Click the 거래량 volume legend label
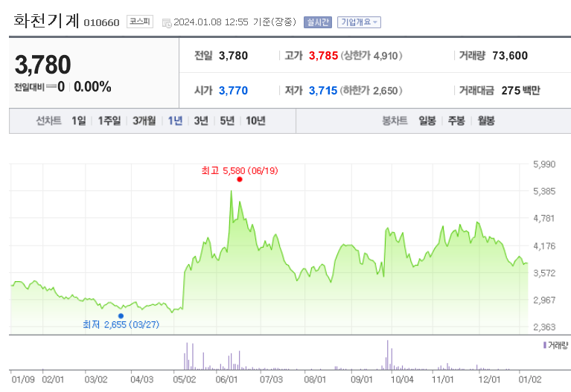The width and height of the screenshot is (571, 392). pyautogui.click(x=555, y=345)
